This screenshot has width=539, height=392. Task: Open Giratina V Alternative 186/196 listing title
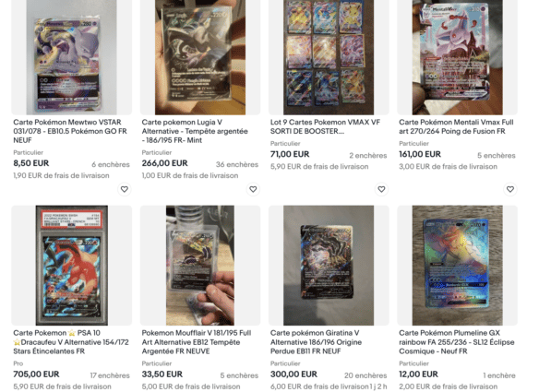316,342
